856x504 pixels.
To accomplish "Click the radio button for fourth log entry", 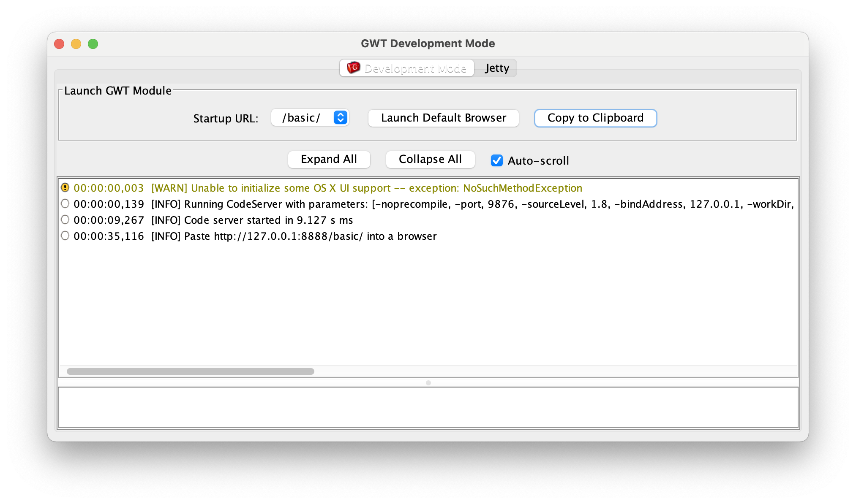I will point(65,236).
